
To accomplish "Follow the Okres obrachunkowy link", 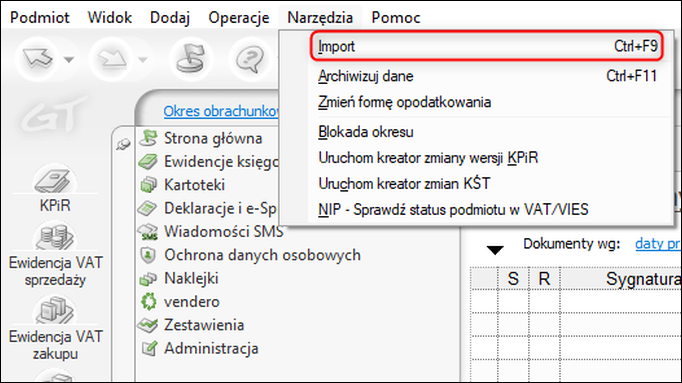I will coord(221,111).
